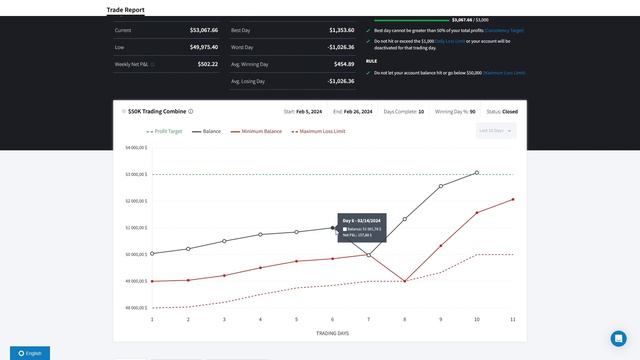Toggle the Maximum Loss Limit legend series
Screen dimensions: 640x360
(x=318, y=131)
